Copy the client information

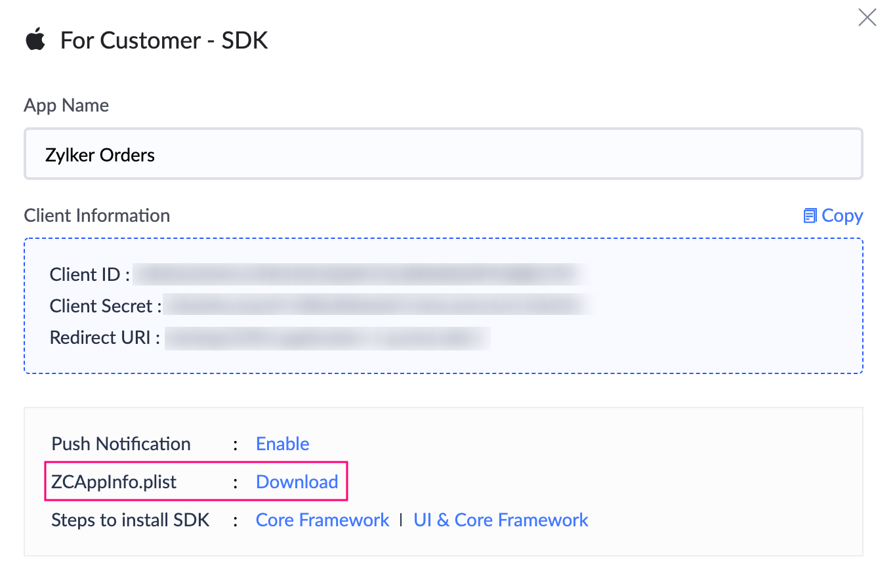tap(833, 215)
